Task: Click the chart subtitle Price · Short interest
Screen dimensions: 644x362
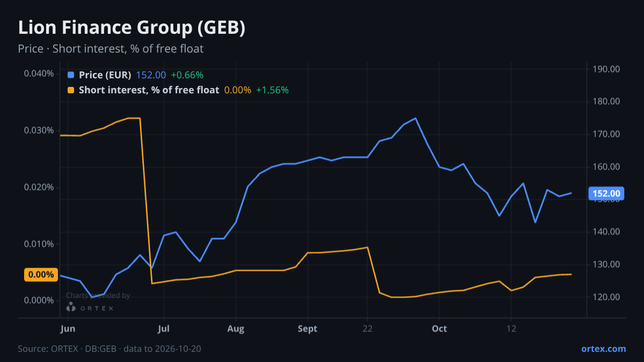Action: coord(111,49)
